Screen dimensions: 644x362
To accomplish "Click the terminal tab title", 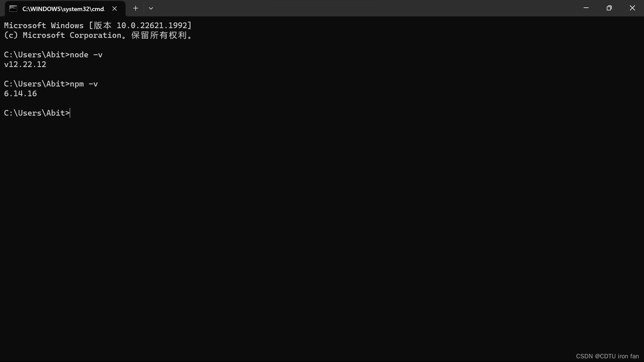I will [x=63, y=8].
